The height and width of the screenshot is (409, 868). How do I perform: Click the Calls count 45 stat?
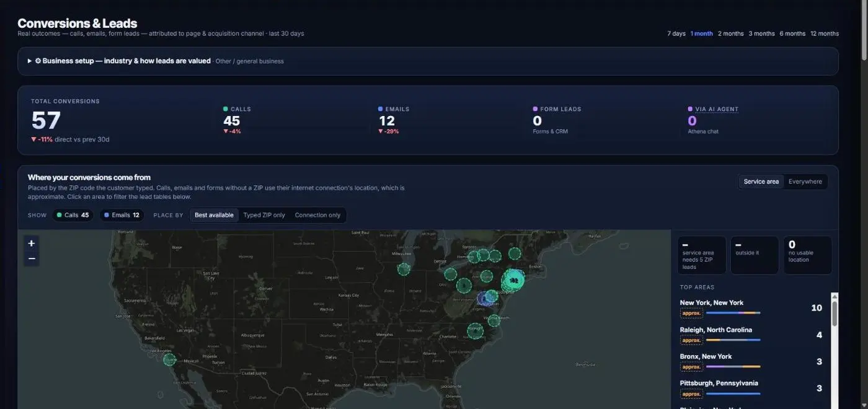click(x=231, y=121)
